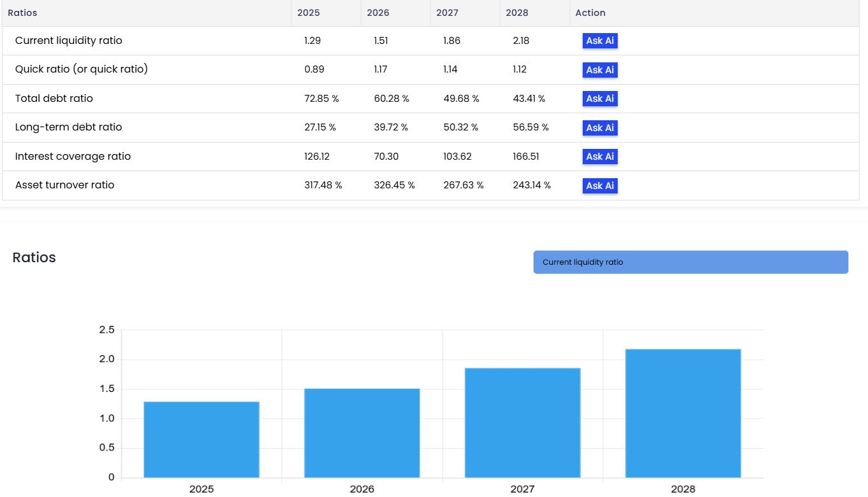Open the Current liquidity ratio chart selector

(x=690, y=262)
